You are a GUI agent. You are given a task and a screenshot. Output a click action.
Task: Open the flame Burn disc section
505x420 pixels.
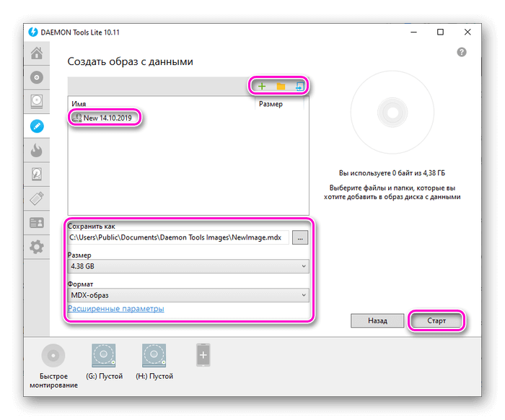click(x=37, y=150)
